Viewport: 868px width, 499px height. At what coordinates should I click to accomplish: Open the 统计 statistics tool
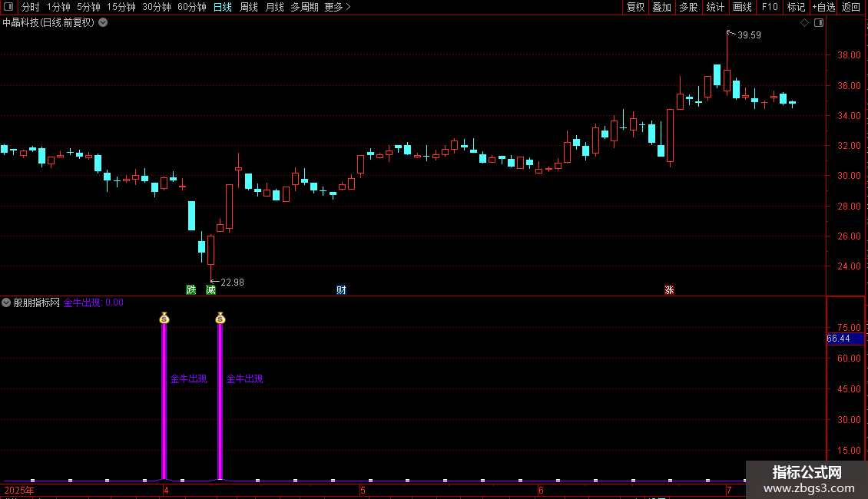[x=714, y=7]
